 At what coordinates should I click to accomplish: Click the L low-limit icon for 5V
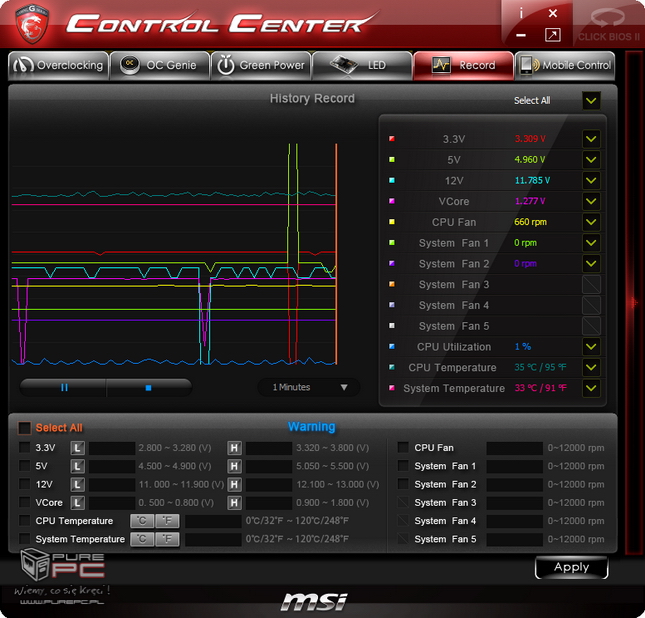77,466
